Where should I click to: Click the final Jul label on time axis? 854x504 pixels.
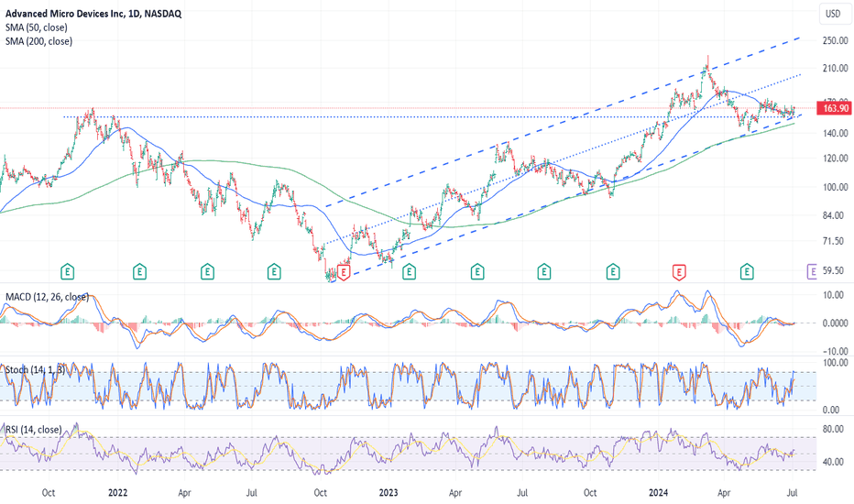[793, 493]
